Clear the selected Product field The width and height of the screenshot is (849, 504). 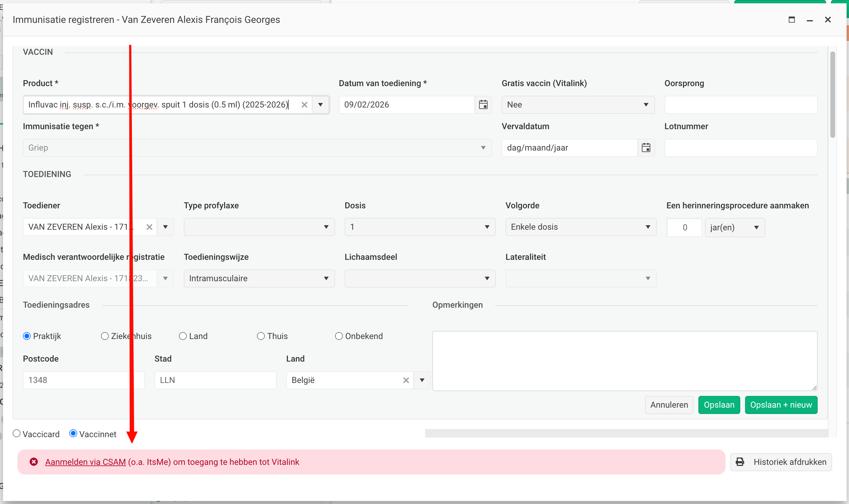pyautogui.click(x=304, y=104)
